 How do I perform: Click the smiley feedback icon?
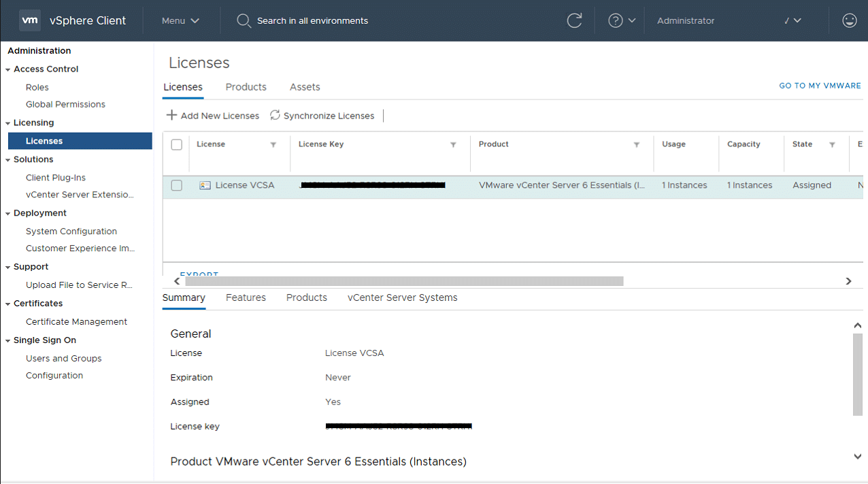coord(849,20)
